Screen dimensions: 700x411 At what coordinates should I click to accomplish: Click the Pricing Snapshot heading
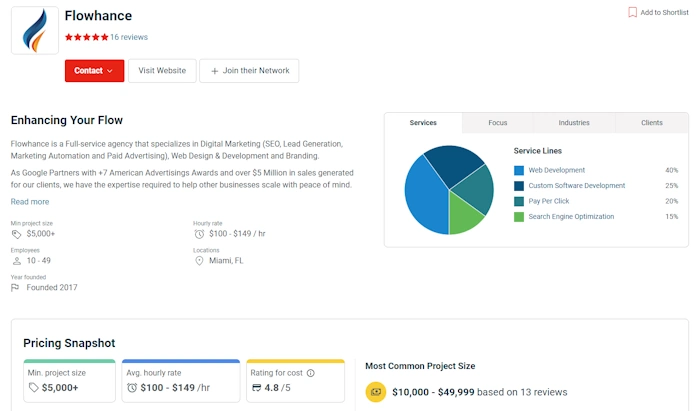point(69,343)
